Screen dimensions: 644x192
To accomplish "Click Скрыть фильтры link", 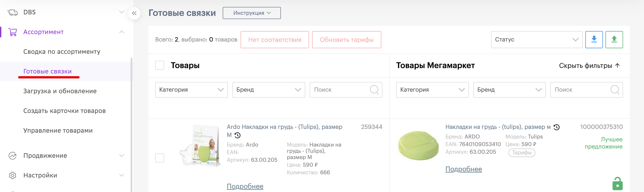I will (x=585, y=66).
